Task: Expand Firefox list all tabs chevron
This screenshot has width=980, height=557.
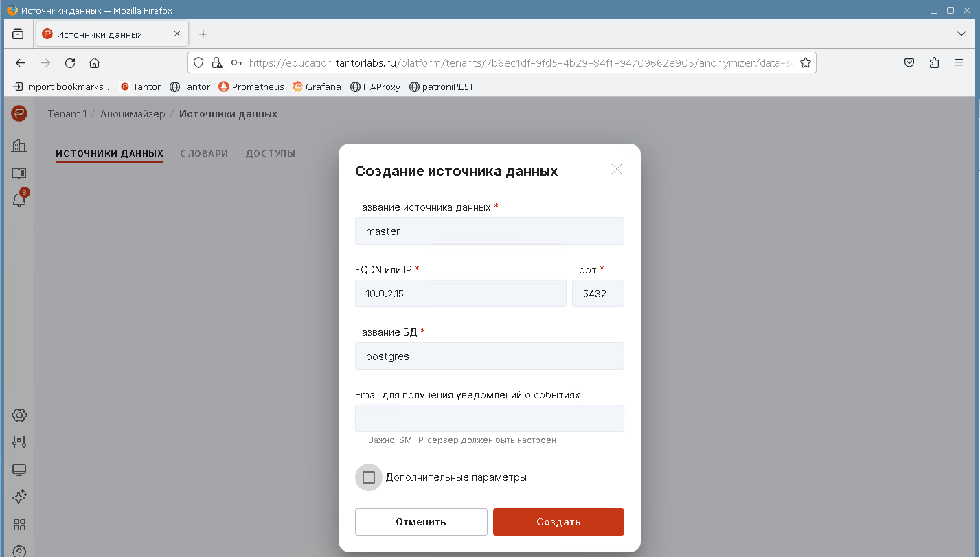Action: (x=961, y=34)
